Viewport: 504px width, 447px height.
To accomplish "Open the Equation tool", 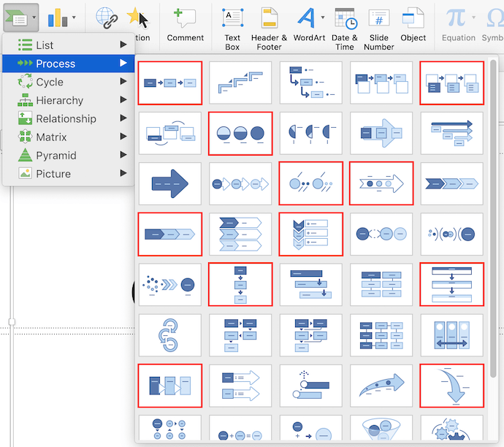I will [456, 18].
